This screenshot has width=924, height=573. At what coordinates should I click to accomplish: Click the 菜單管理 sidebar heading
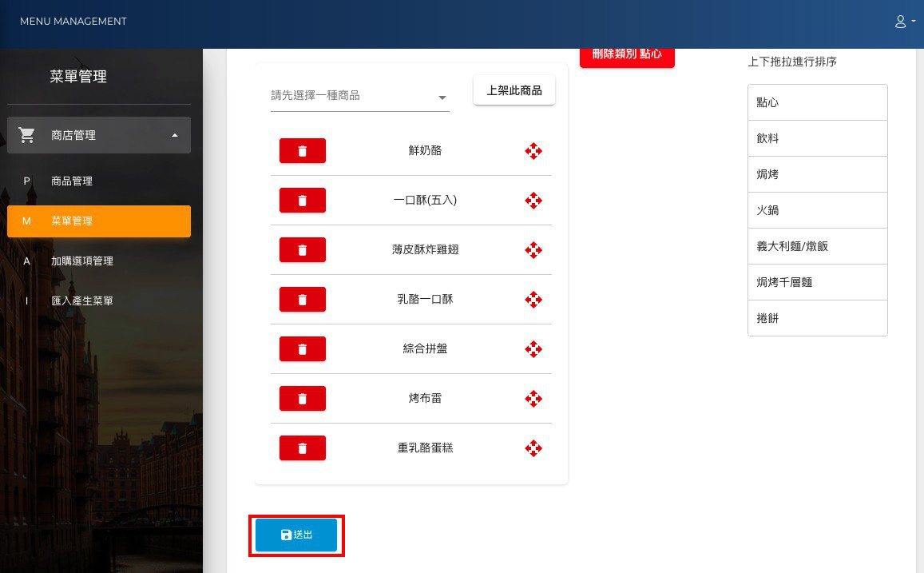tap(77, 77)
